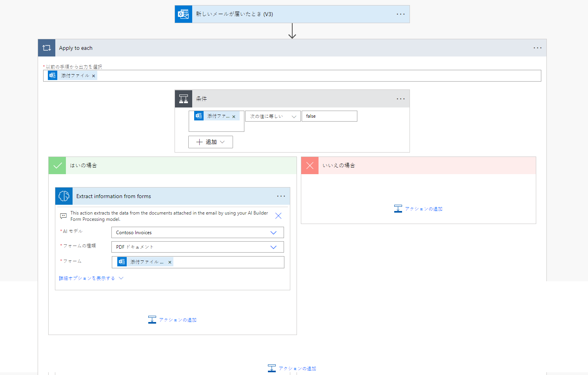Click アクションの追加 under the condition branches
This screenshot has width=588, height=375.
tap(292, 369)
